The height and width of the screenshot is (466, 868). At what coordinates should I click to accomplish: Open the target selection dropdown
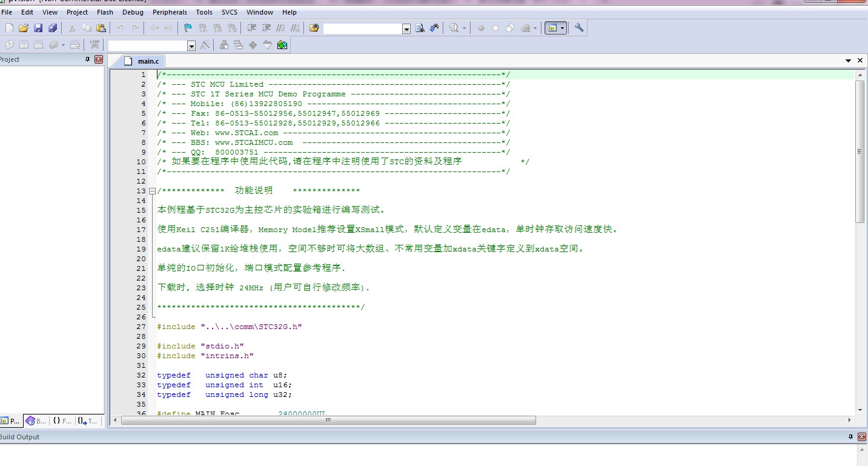(191, 45)
